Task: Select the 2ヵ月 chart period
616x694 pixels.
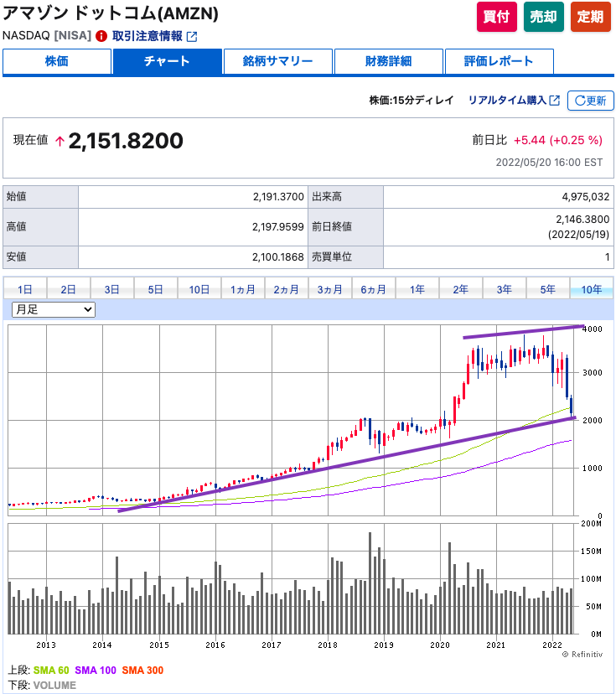Action: pyautogui.click(x=287, y=289)
